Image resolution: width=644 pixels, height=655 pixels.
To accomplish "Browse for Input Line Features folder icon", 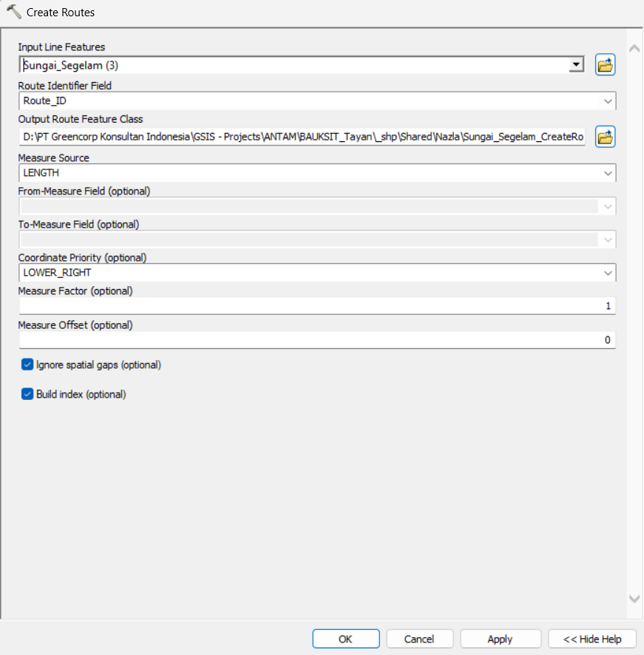I will point(605,65).
